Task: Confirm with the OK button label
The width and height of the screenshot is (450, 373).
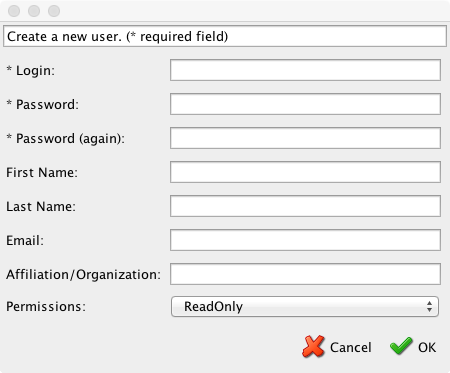Action: point(427,347)
